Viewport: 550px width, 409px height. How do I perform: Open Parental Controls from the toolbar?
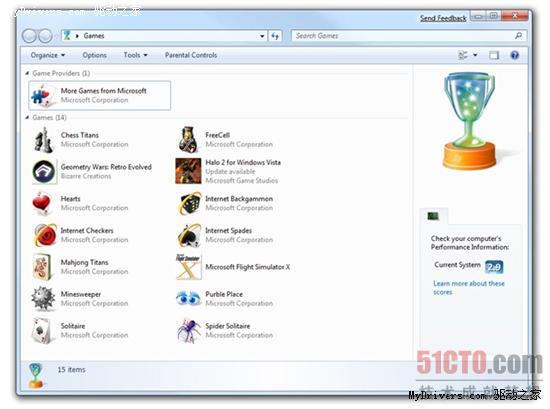pos(191,55)
